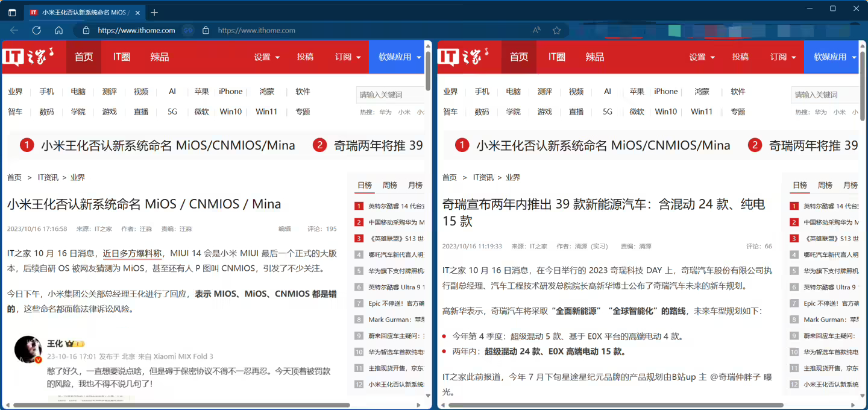Open IT圈 in right pane header
Viewport: 868px width, 410px height.
[x=557, y=57]
